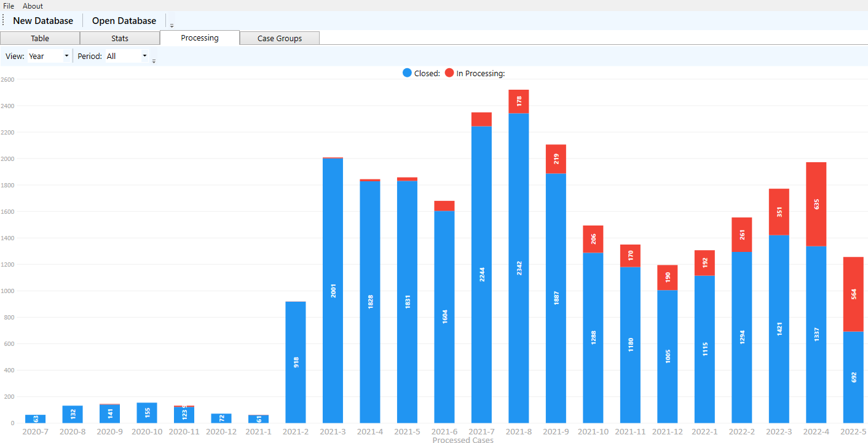The width and height of the screenshot is (868, 443).
Task: Switch to the Stats tab
Action: tap(120, 38)
